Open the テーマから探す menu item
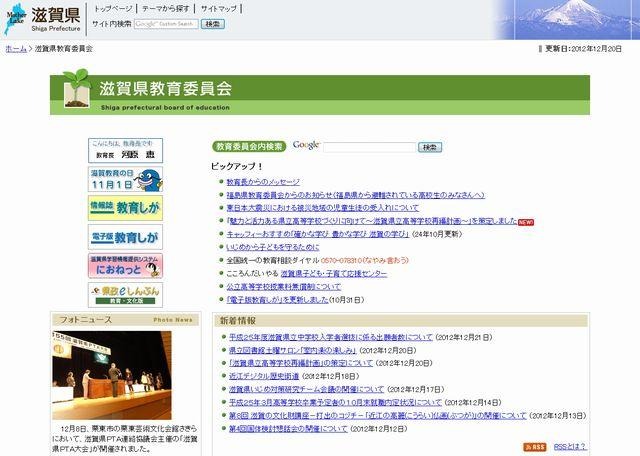Image resolution: width=640 pixels, height=456 pixels. click(x=166, y=9)
